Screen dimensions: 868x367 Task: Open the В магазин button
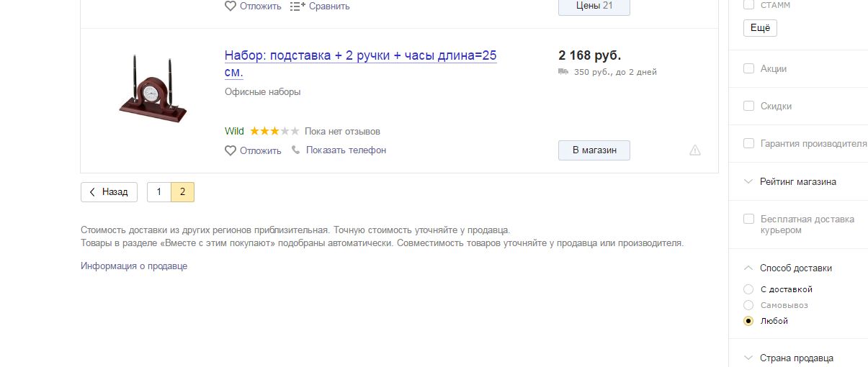594,150
